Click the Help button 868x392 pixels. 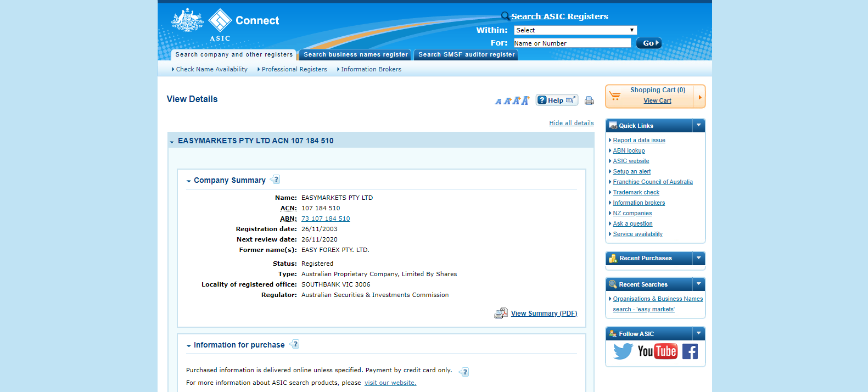point(557,100)
